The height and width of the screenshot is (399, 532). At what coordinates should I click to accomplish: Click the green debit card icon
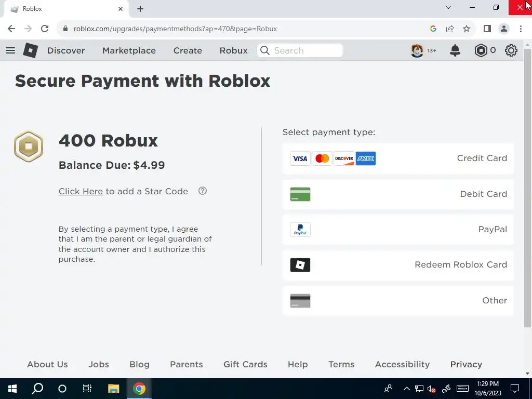300,194
